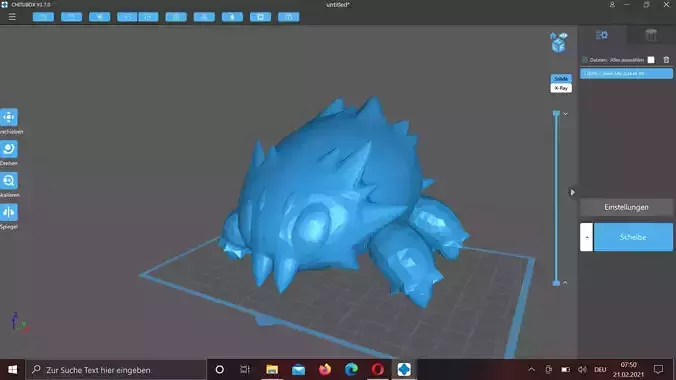Image resolution: width=676 pixels, height=380 pixels.
Task: Click the Open file toolbar button
Action: [43, 17]
